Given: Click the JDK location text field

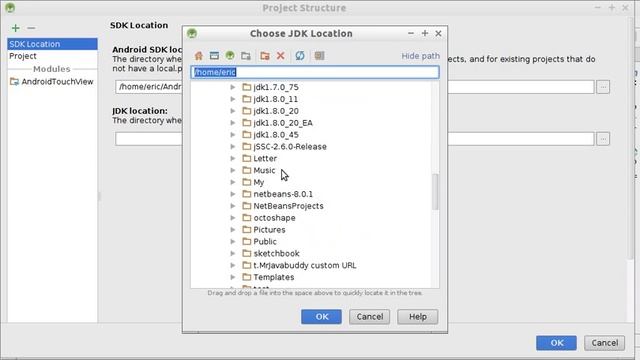Looking at the screenshot, I should coord(354,139).
